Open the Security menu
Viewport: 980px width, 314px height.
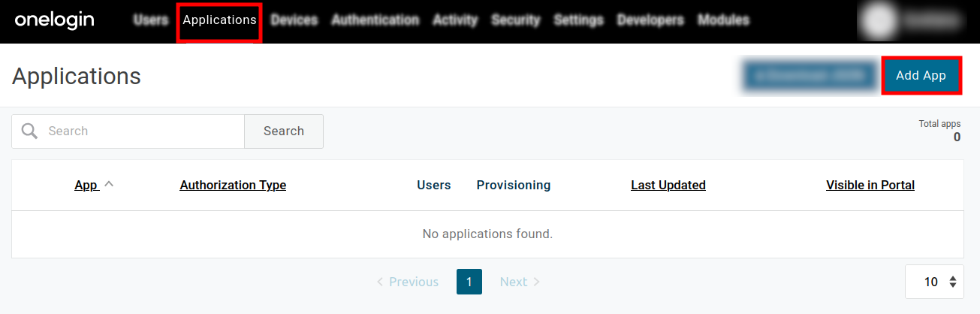(x=516, y=20)
